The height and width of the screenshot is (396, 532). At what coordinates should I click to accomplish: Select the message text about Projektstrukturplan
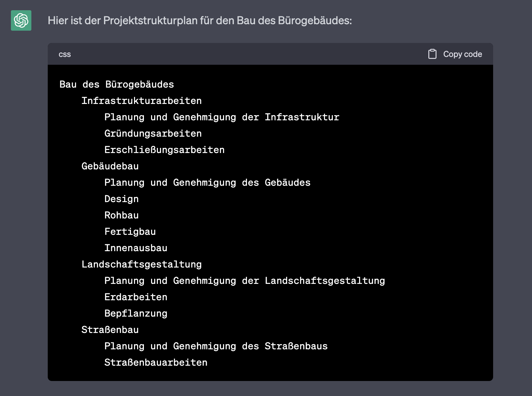click(199, 20)
